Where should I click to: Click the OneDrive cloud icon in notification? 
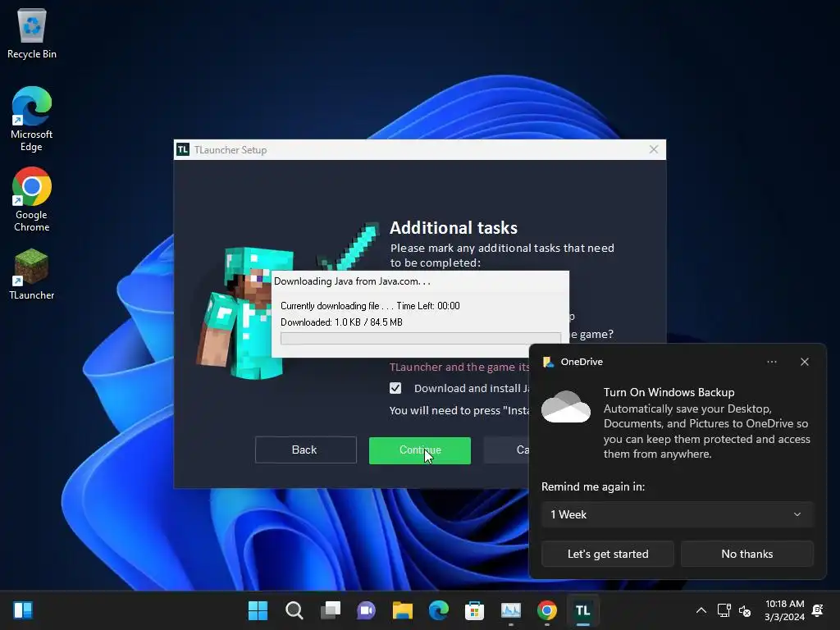[x=566, y=407]
